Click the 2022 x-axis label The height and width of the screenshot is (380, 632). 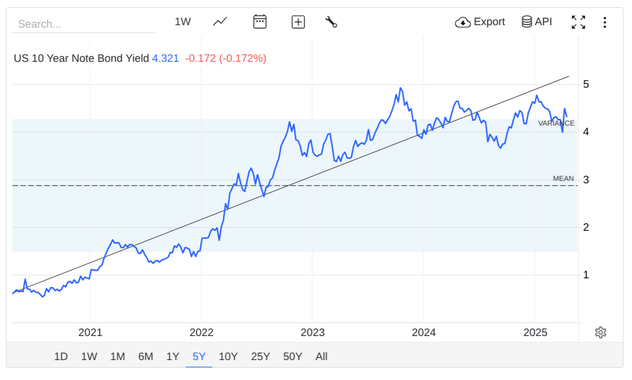click(x=201, y=332)
